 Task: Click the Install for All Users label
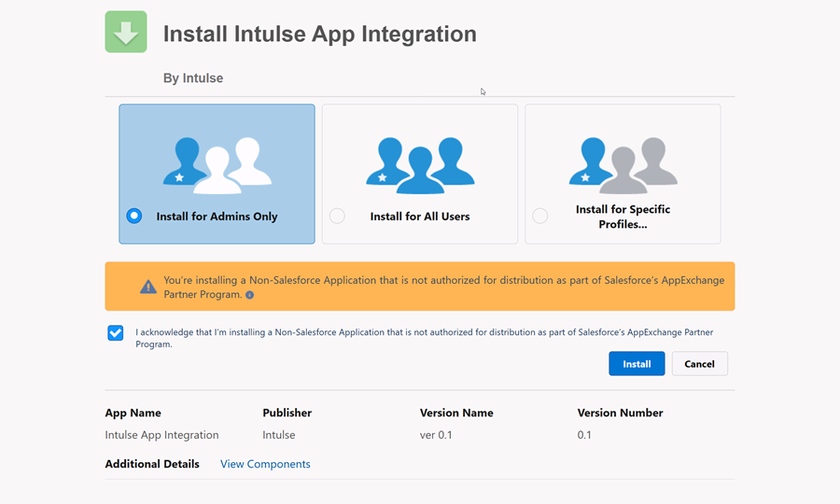coord(420,217)
